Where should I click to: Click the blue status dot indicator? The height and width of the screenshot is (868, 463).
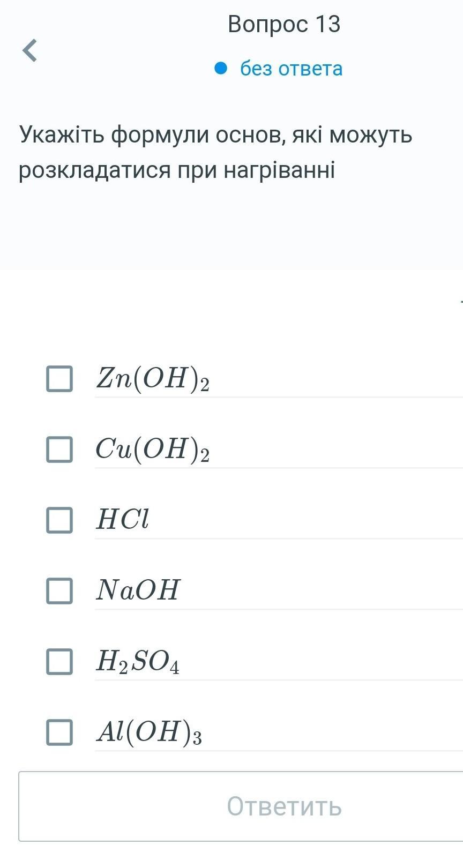click(221, 69)
